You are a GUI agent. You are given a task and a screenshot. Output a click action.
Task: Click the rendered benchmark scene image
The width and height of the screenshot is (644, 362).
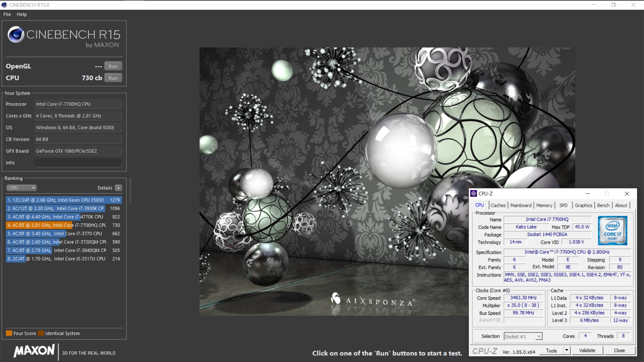pos(387,181)
